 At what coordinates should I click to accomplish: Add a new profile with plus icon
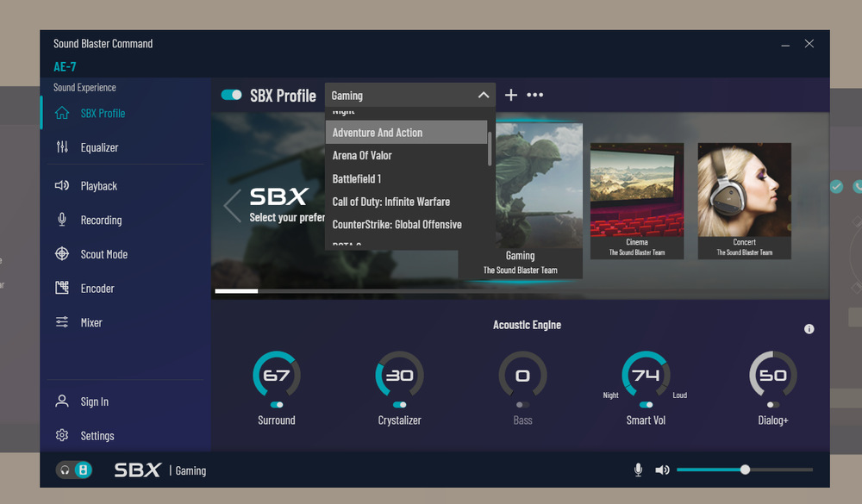511,95
